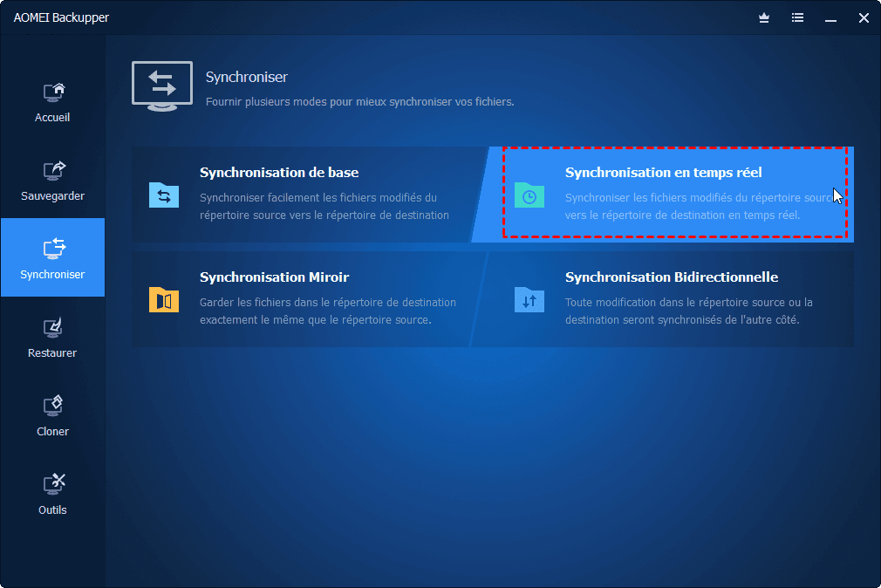Click the Synchronisation Miroir yellow folder icon

[164, 299]
